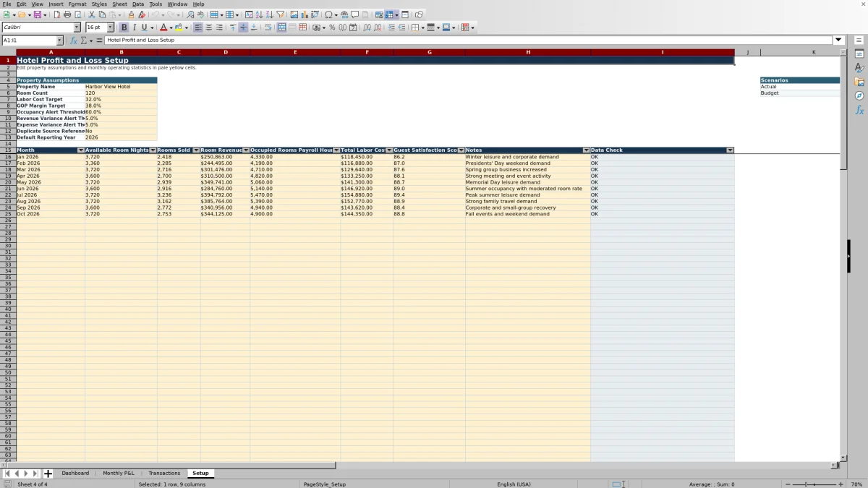Click the next sheet navigation arrow
The width and height of the screenshot is (868, 488).
click(26, 474)
